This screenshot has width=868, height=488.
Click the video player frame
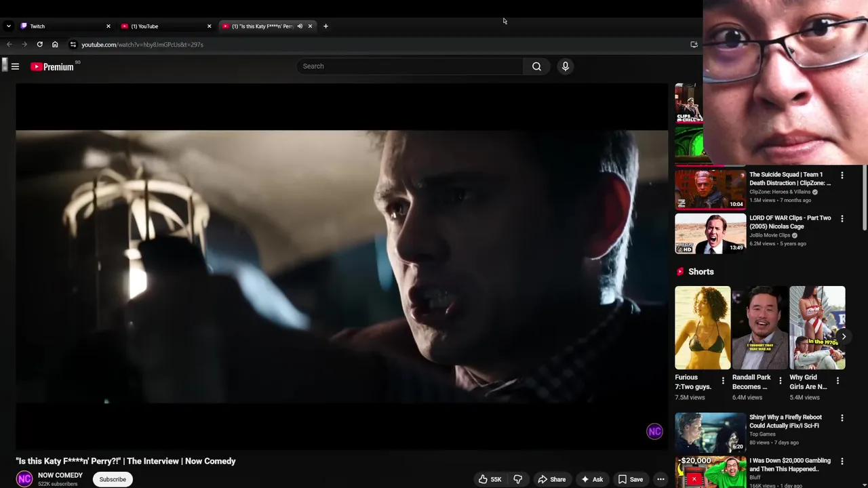342,266
